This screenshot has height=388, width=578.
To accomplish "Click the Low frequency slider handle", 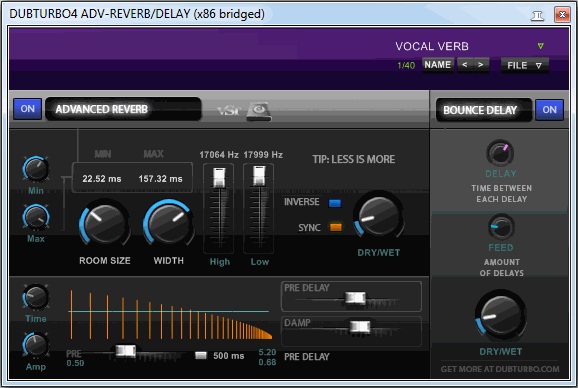I will (x=259, y=176).
